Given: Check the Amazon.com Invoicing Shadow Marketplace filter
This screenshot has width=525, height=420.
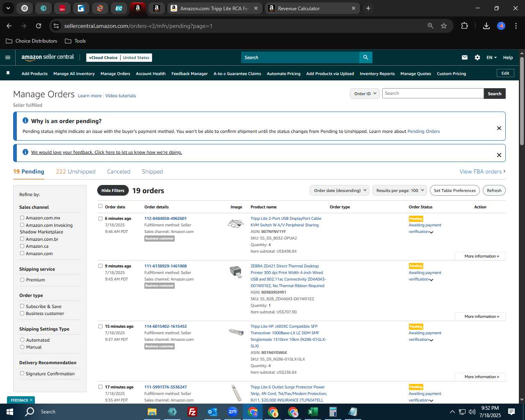Looking at the screenshot, I should (22, 225).
